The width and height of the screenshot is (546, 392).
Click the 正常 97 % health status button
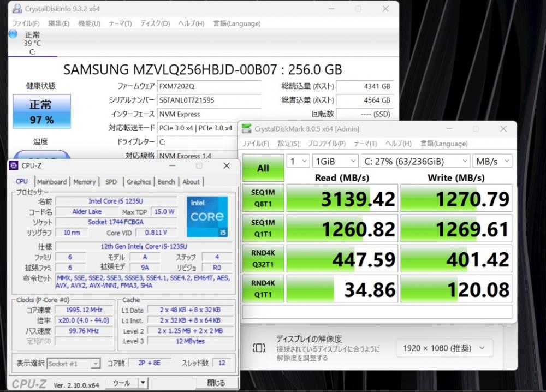[42, 111]
